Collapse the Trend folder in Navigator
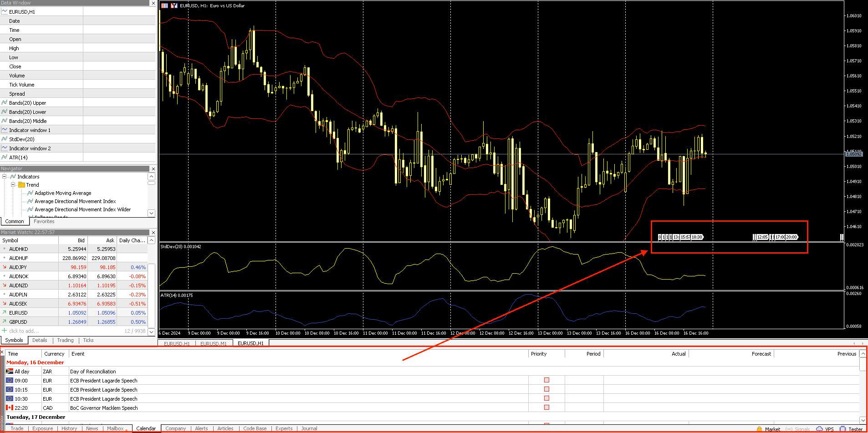The height and width of the screenshot is (433, 868). [x=13, y=184]
